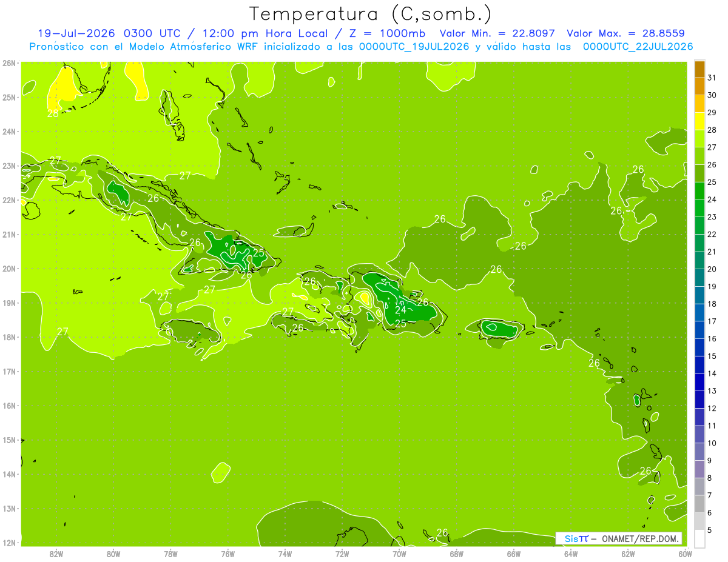Click the 72W longitude axis label

tap(342, 554)
